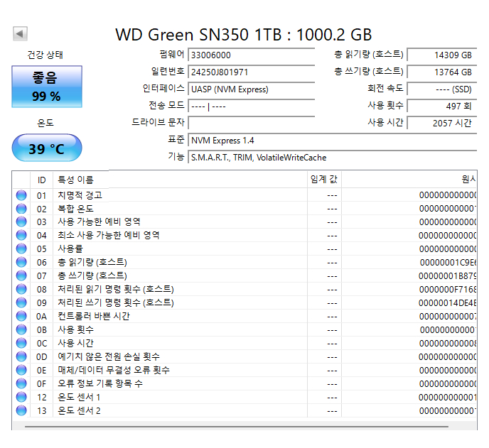
Task: Select the 치명적 경고 attribute row
Action: click(244, 195)
